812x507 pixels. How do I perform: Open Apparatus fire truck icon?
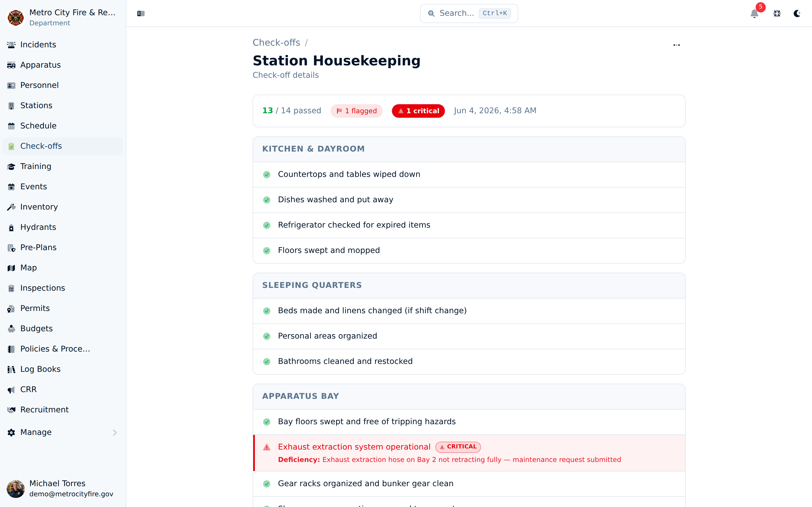tap(11, 65)
